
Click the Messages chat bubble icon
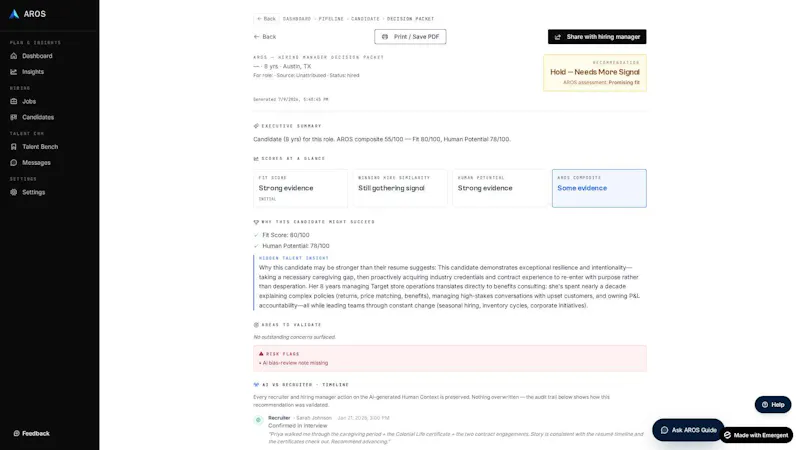[x=14, y=163]
